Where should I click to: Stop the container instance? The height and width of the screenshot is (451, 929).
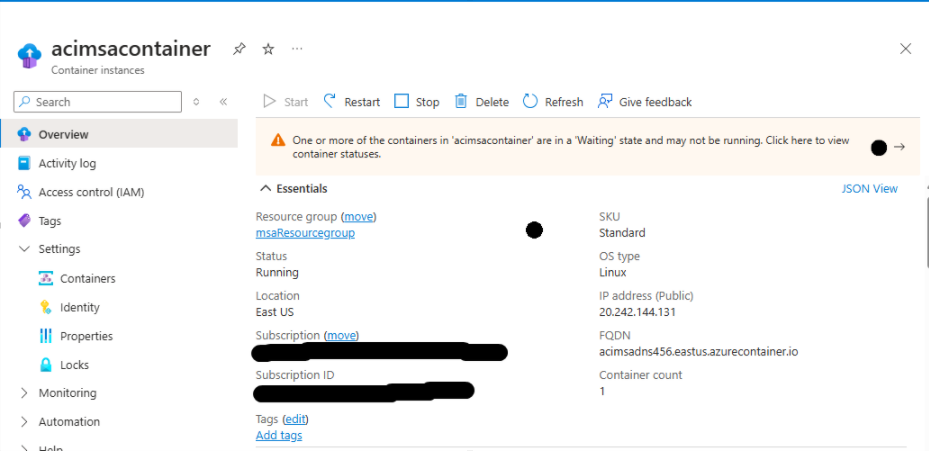click(417, 102)
